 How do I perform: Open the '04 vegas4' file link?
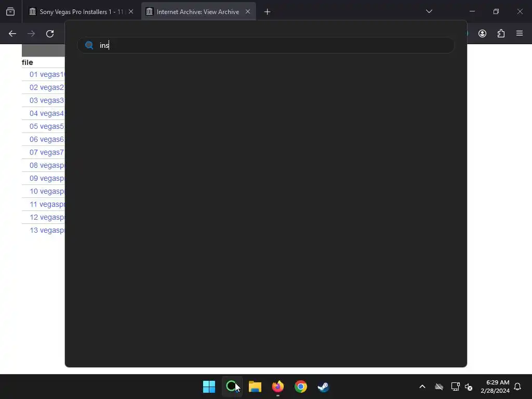click(47, 113)
